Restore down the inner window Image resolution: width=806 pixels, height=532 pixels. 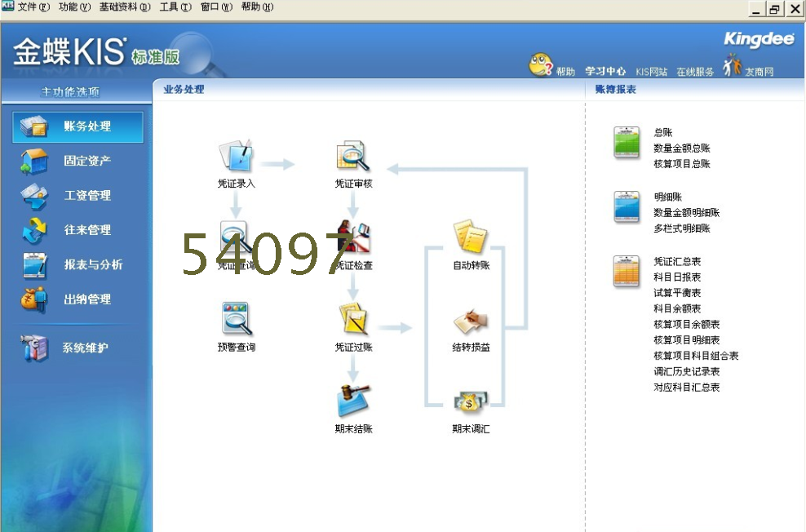tap(774, 8)
